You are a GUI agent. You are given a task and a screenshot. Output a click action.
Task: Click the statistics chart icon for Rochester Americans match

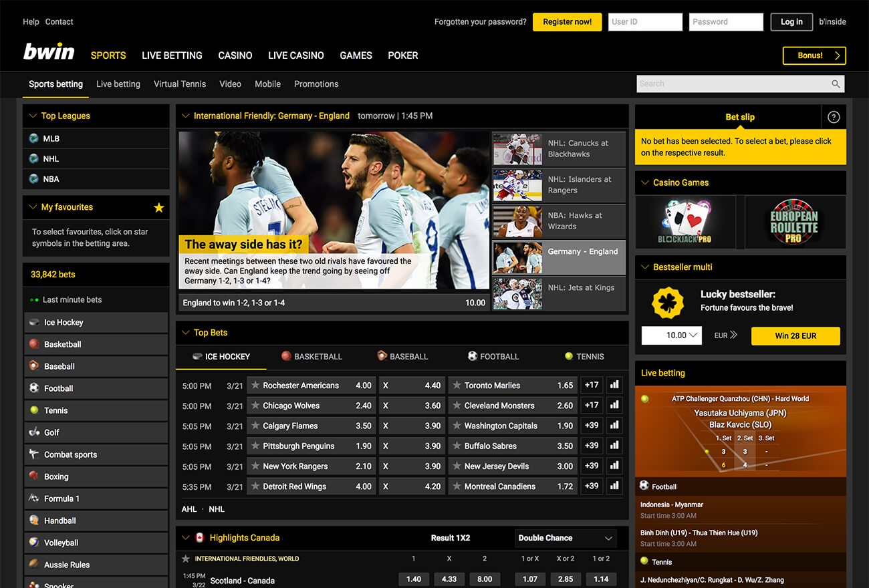point(614,385)
